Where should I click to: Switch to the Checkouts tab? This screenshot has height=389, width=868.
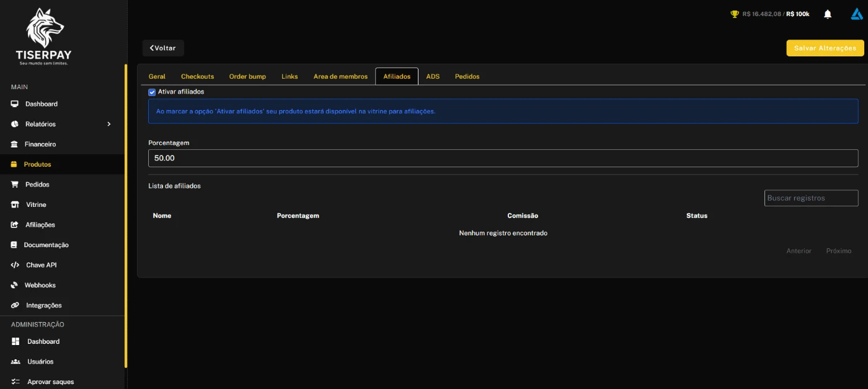[x=197, y=76]
